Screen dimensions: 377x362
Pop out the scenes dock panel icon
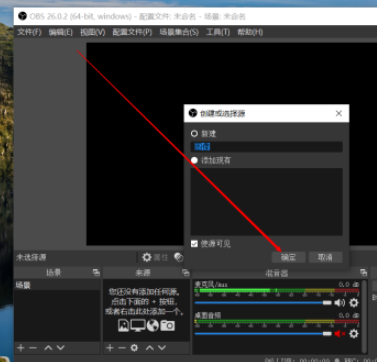[96, 273]
